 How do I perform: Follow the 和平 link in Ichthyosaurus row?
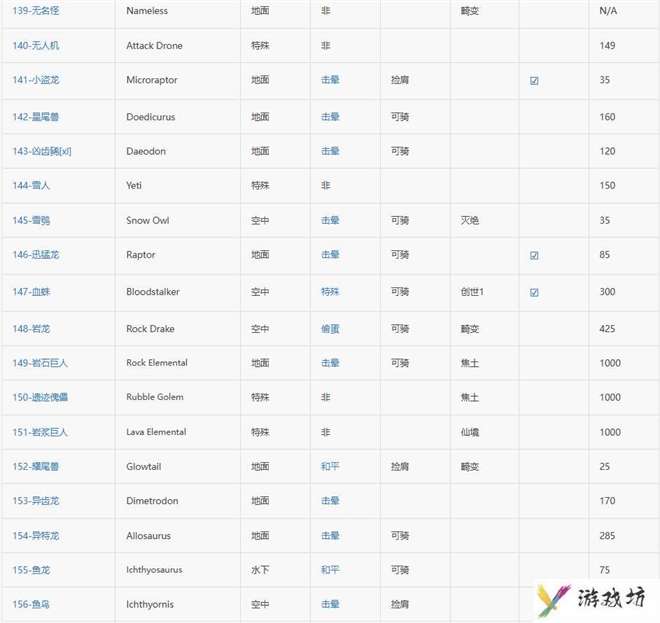(x=330, y=570)
